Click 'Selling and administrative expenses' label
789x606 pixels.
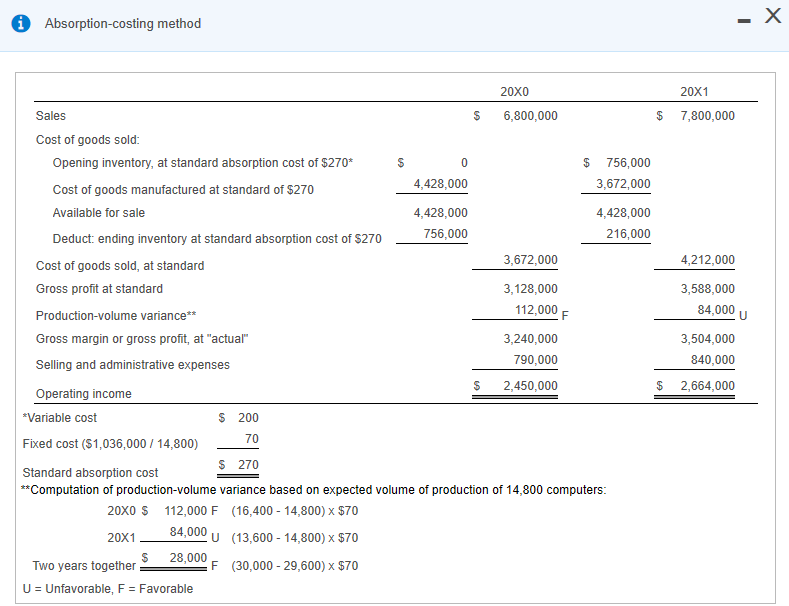point(132,365)
